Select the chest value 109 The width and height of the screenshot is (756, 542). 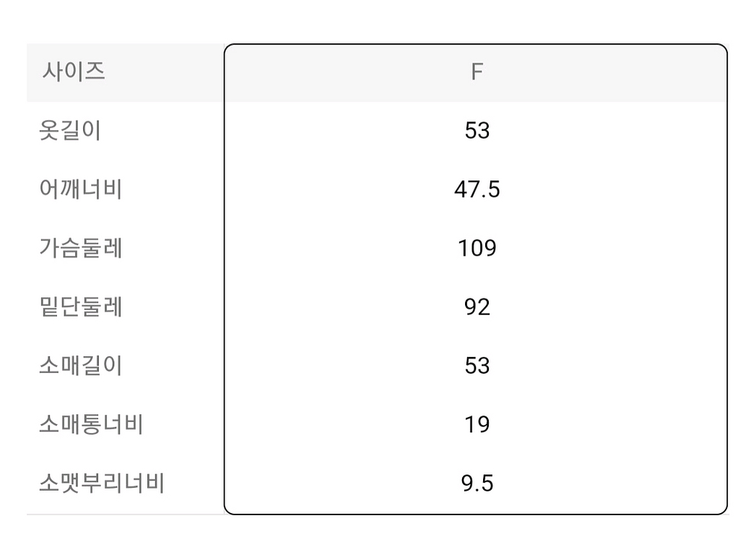[x=477, y=248]
